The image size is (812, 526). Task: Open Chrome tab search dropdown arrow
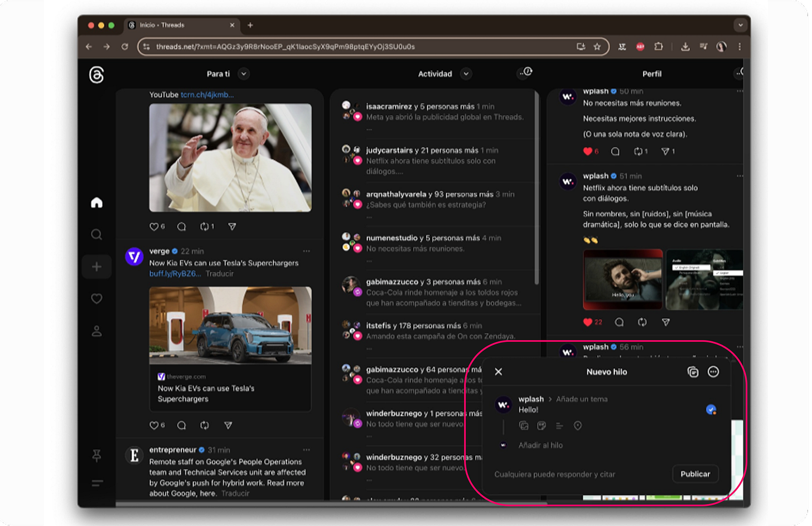click(x=741, y=25)
